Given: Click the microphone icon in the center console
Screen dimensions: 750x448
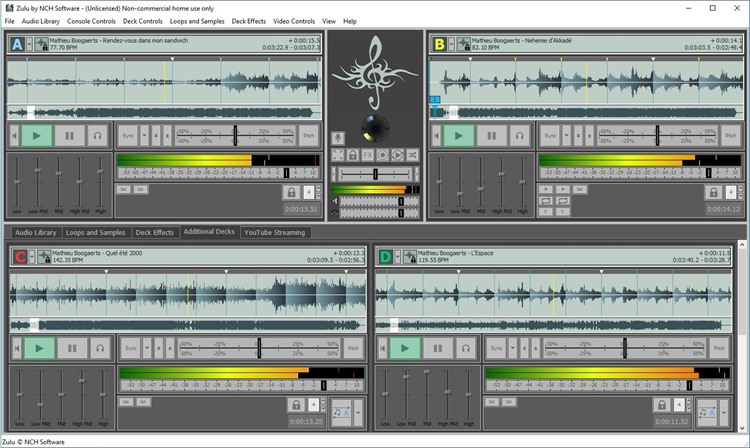Looking at the screenshot, I should coord(338,136).
